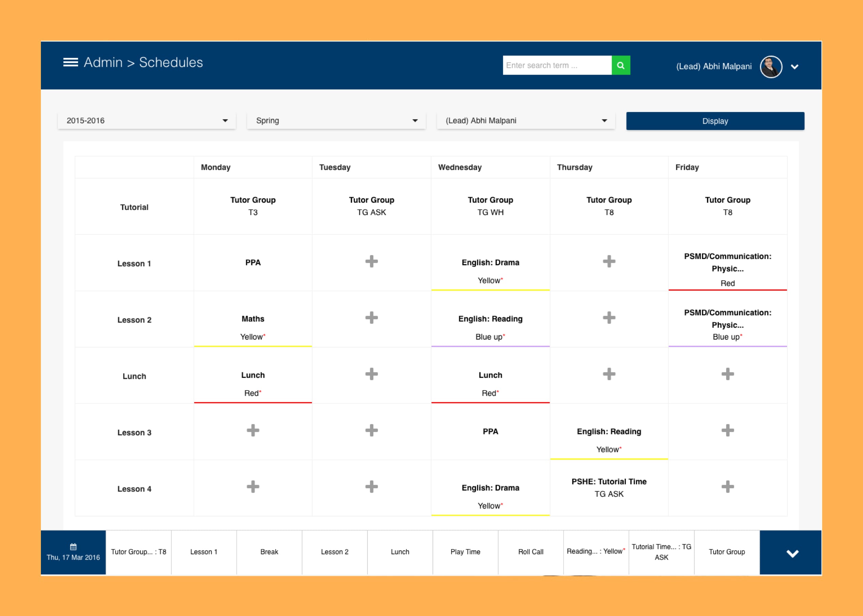Collapse the bottom daily timeline bar

[792, 553]
